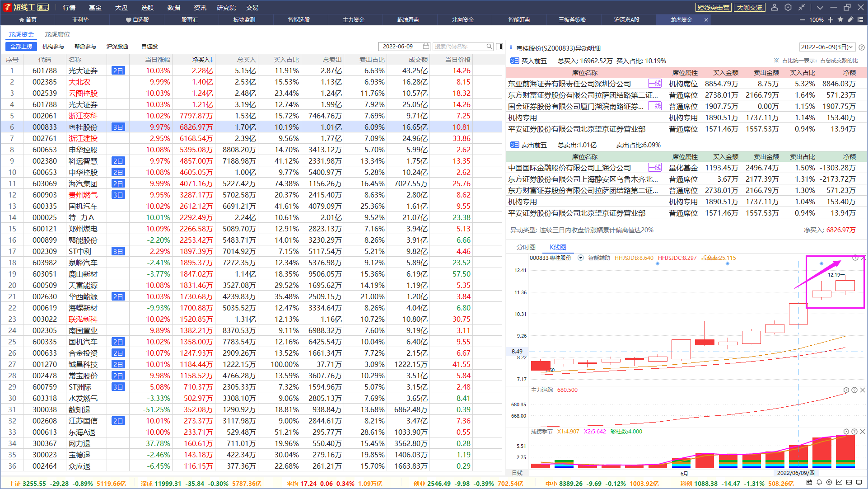The image size is (868, 489).
Task: Click the star favorites icon
Action: pyautogui.click(x=840, y=19)
